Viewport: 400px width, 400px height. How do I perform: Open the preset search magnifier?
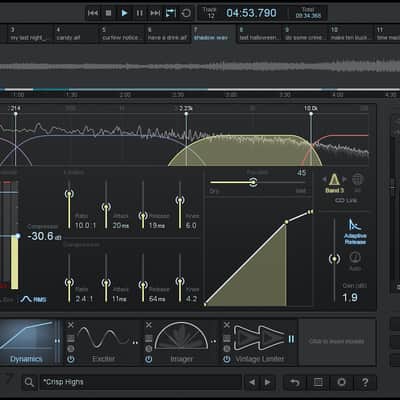(29, 382)
